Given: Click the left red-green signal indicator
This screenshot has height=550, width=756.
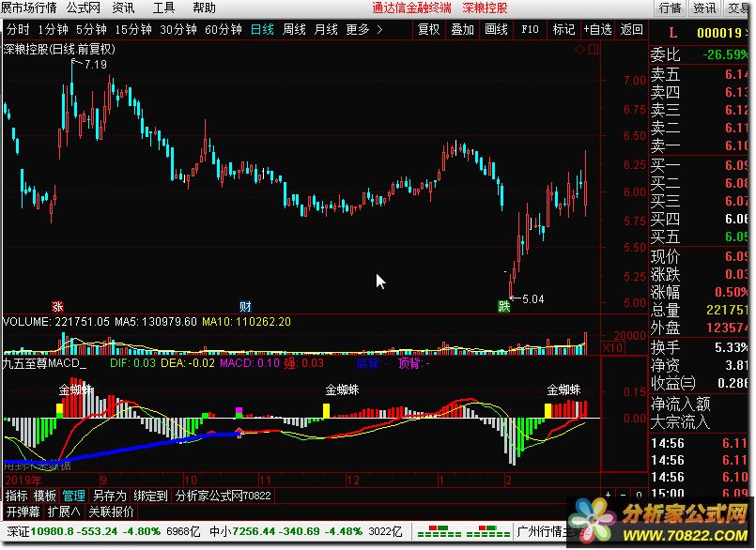Looking at the screenshot, I should pos(440,531).
